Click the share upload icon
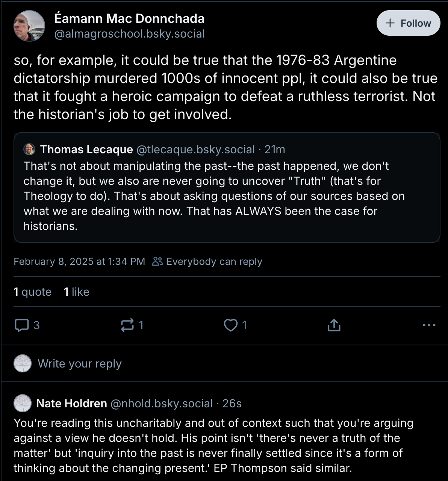448x481 pixels. [334, 325]
